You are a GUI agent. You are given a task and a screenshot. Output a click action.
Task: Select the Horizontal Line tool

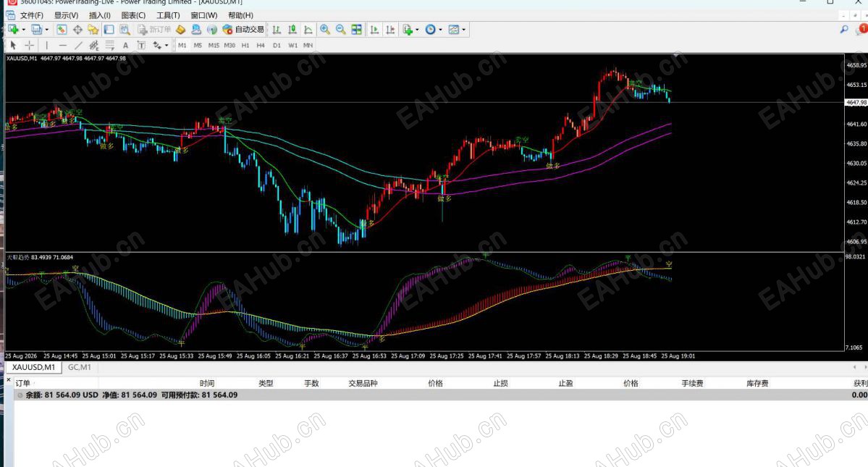(x=62, y=46)
